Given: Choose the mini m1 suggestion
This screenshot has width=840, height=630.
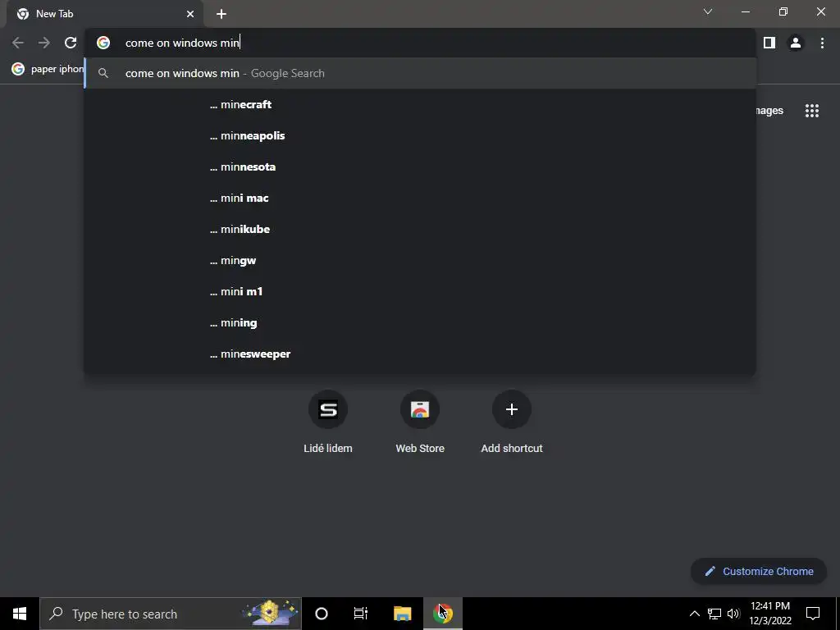Looking at the screenshot, I should click(421, 291).
